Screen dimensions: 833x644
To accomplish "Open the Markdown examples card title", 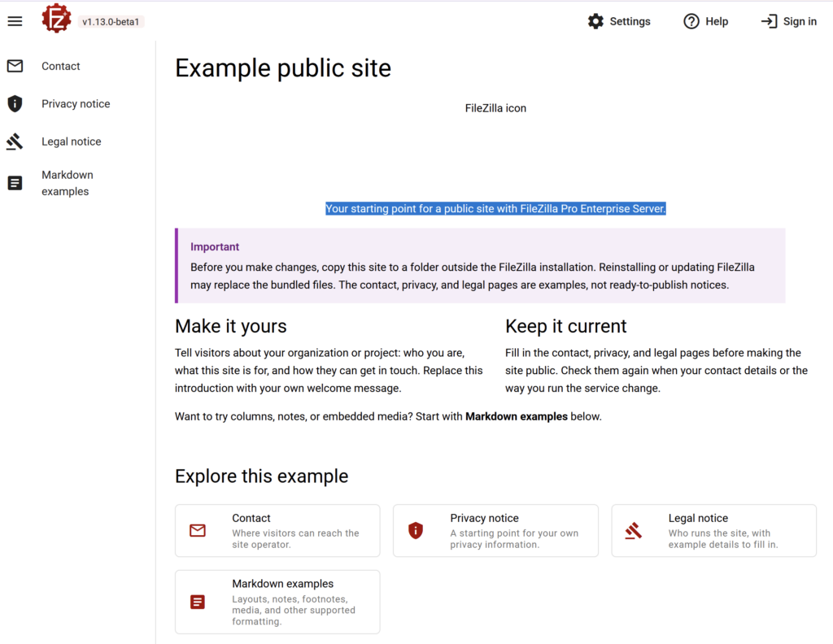I will pyautogui.click(x=282, y=584).
